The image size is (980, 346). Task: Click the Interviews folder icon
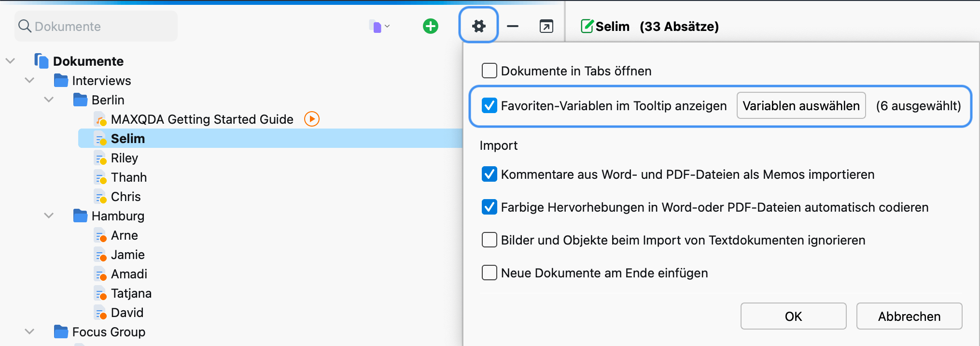[x=61, y=80]
